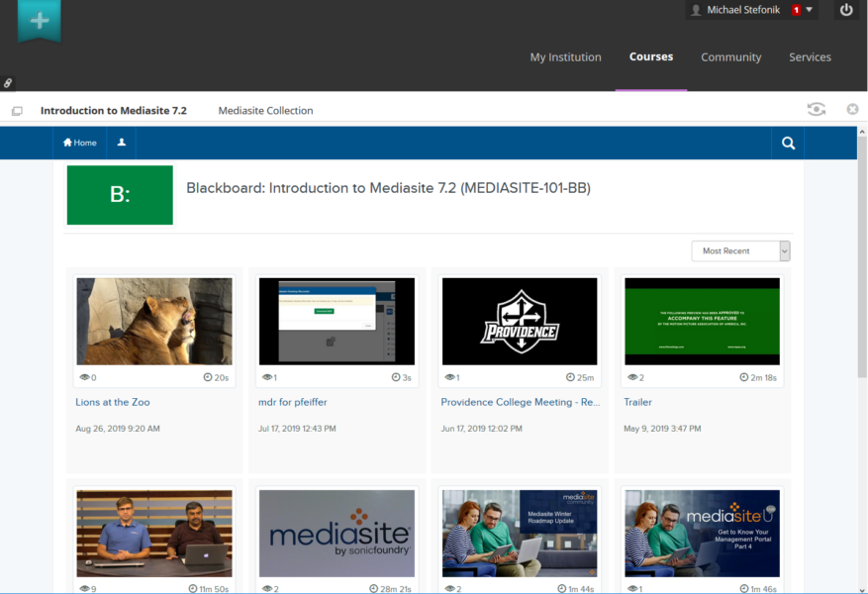Click scrollbar down arrow
This screenshot has width=868, height=594.
tap(862, 589)
